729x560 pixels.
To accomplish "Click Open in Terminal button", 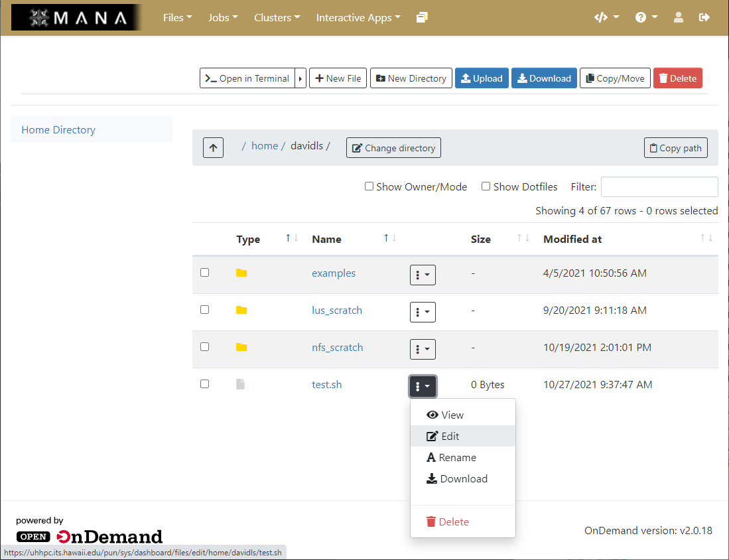I will (x=247, y=78).
